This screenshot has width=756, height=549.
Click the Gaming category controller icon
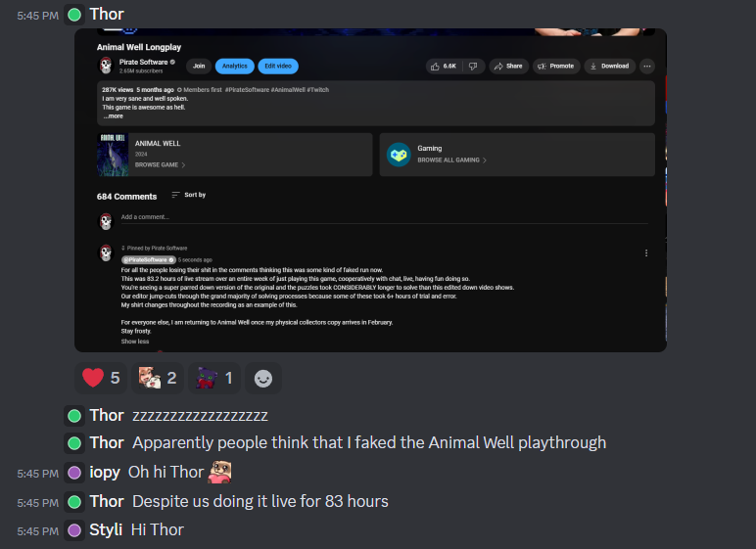pyautogui.click(x=399, y=155)
